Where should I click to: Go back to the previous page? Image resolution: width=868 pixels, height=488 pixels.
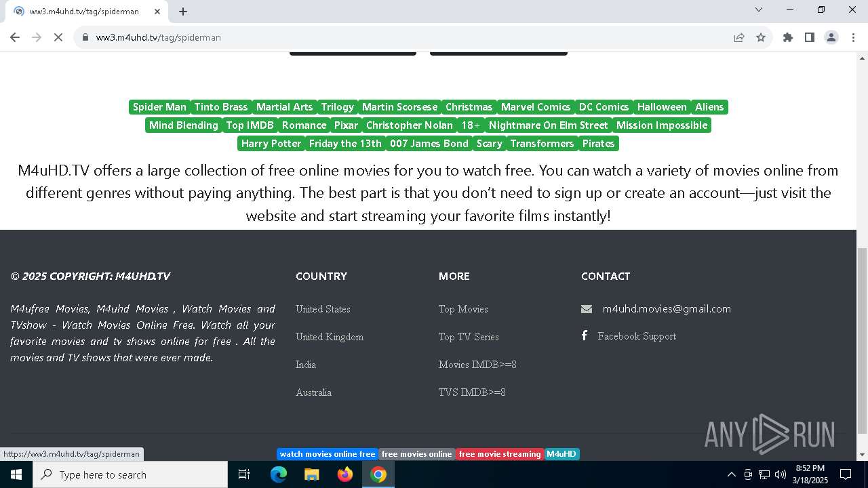[x=15, y=37]
